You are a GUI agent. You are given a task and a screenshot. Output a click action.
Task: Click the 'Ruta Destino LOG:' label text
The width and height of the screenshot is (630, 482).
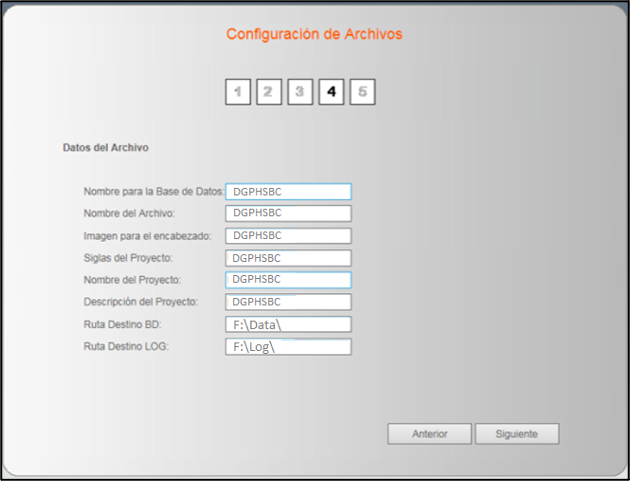coord(126,346)
